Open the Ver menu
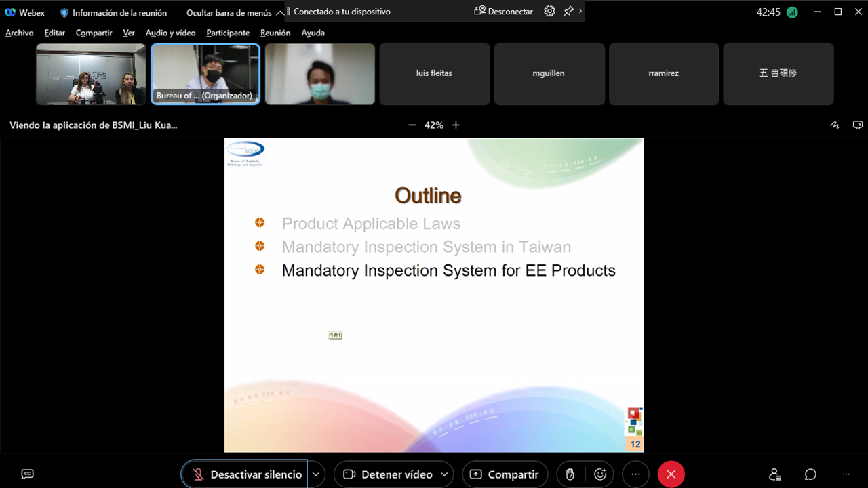Viewport: 868px width, 488px height. click(x=129, y=33)
